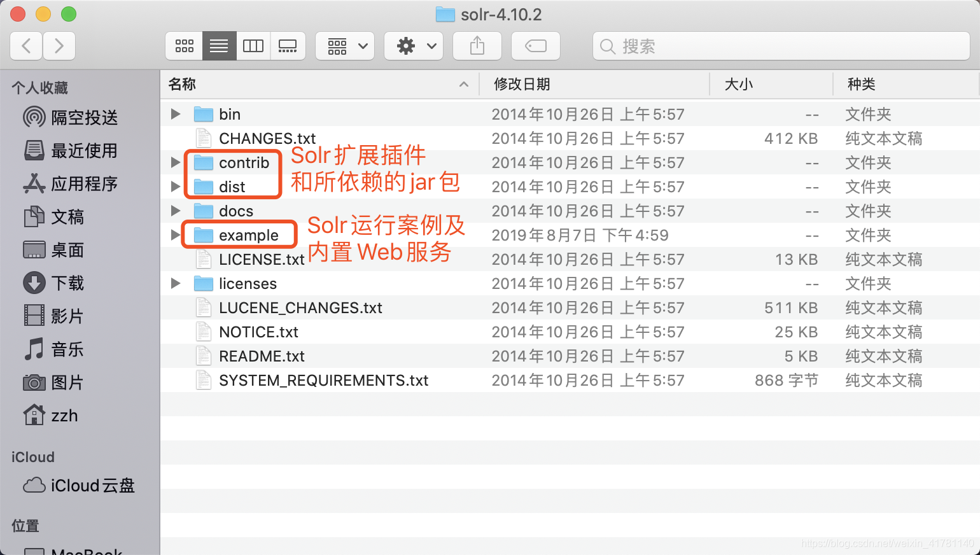Sort by 种类 column header
Viewport: 980px width, 555px height.
point(906,84)
